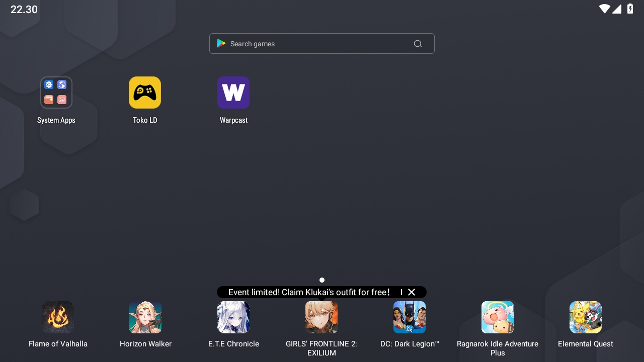This screenshot has height=362, width=644.
Task: Click the "Warpcast" label
Action: point(233,120)
